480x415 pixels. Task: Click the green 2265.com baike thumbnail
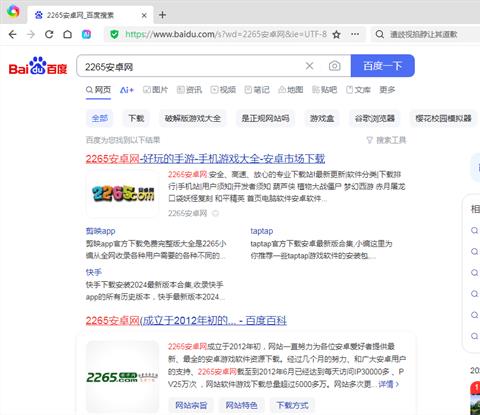123,377
